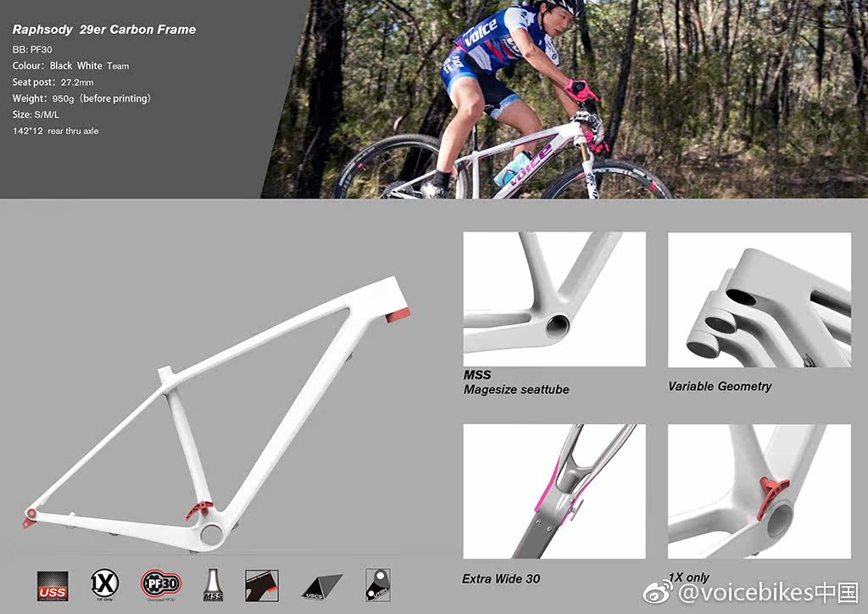Click the large white frame render
Screen dimensions: 868x614
(x=217, y=416)
